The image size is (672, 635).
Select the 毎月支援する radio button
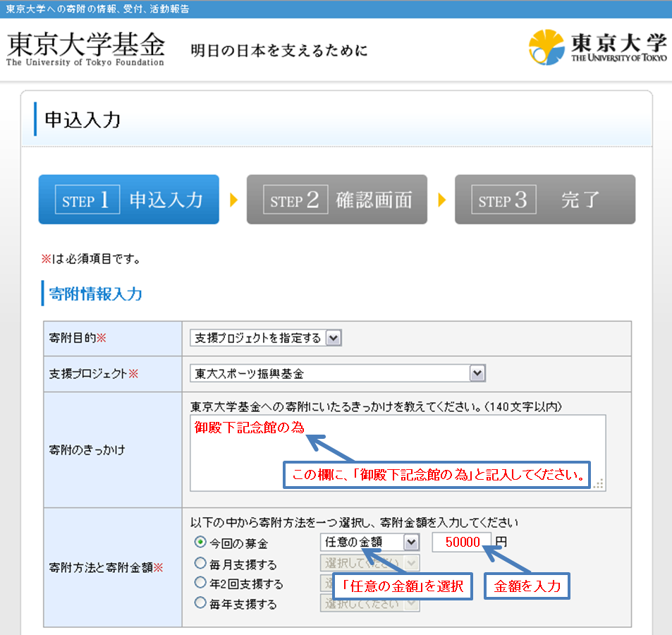200,562
